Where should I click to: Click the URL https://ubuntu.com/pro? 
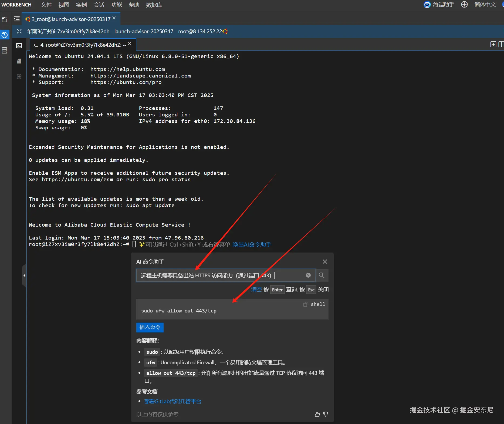(126, 82)
